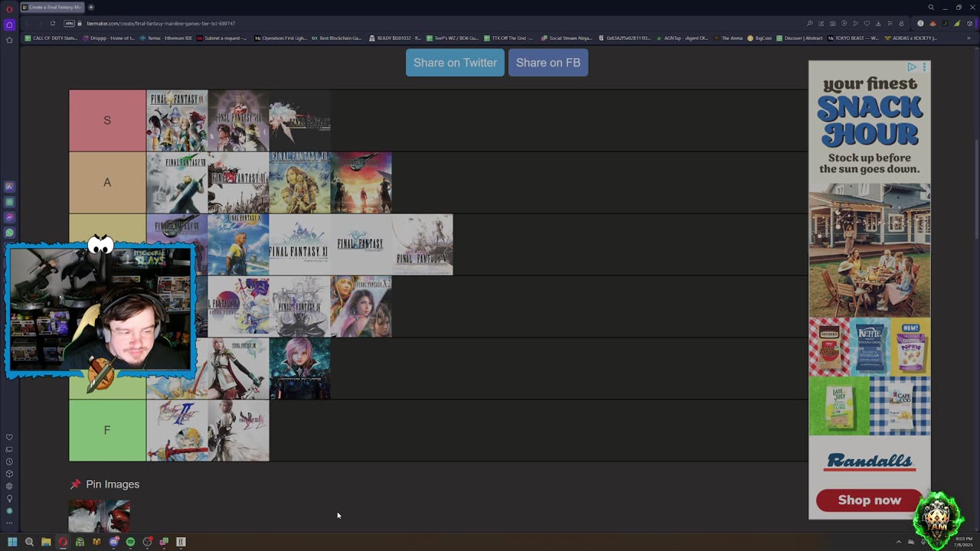
Task: Open ADIDAS x XOCIETY bookmark
Action: [x=910, y=37]
